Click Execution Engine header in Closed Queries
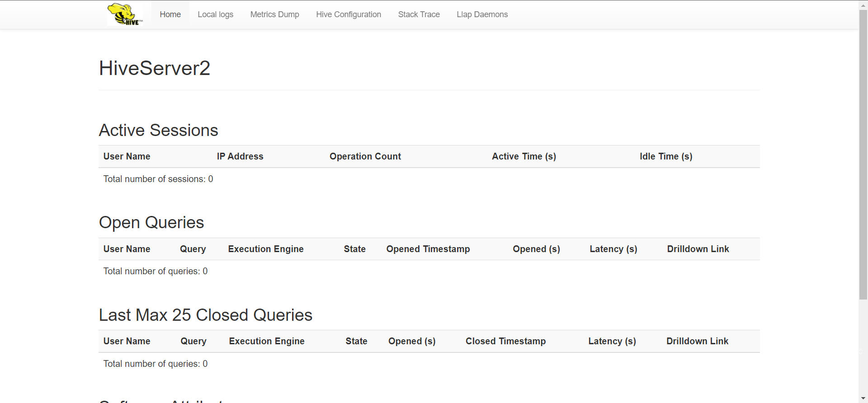Screen dimensions: 868x403 point(267,341)
